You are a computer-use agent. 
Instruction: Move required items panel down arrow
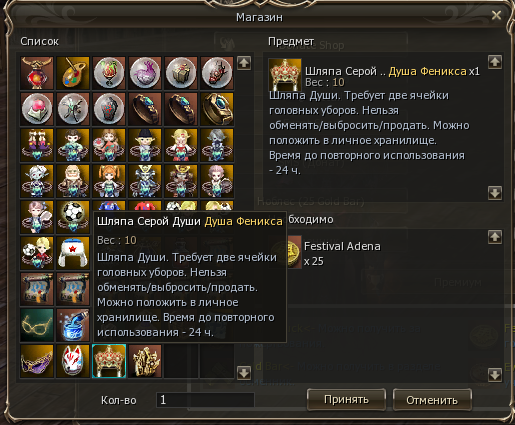[495, 375]
